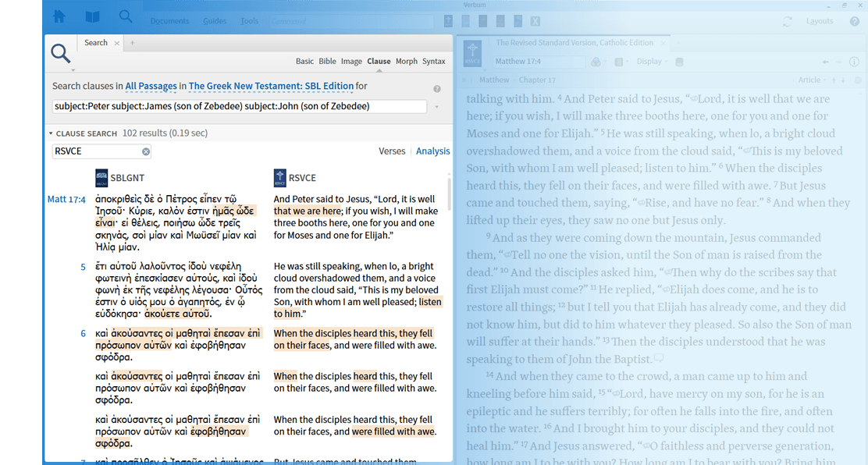
Task: Open the Search panel menu magnifier icon
Action: tap(60, 54)
